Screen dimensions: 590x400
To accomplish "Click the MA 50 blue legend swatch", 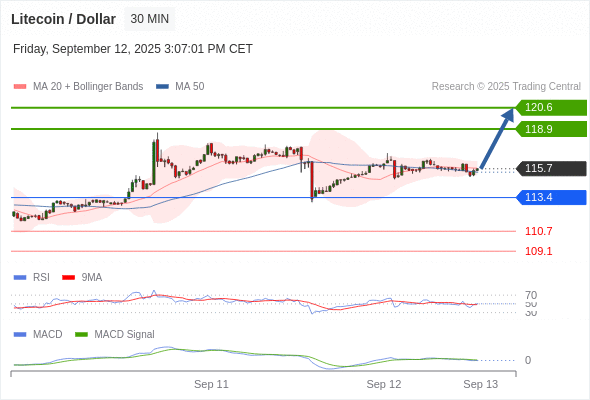I will point(162,87).
